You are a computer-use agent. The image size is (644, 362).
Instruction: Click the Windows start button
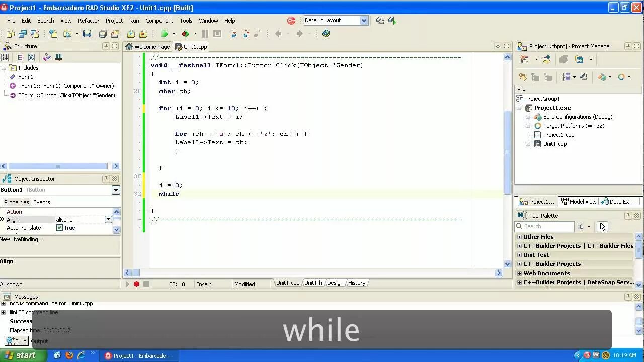point(24,355)
